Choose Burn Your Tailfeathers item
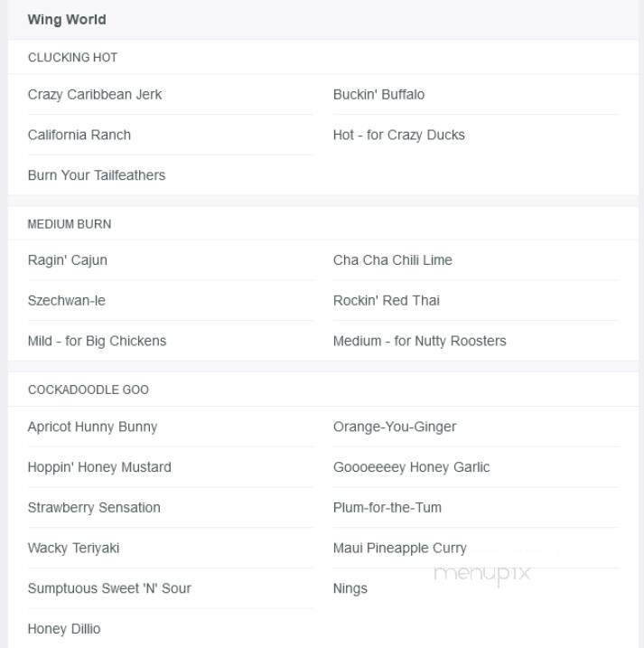Screen dimensions: 644x648 click(97, 175)
